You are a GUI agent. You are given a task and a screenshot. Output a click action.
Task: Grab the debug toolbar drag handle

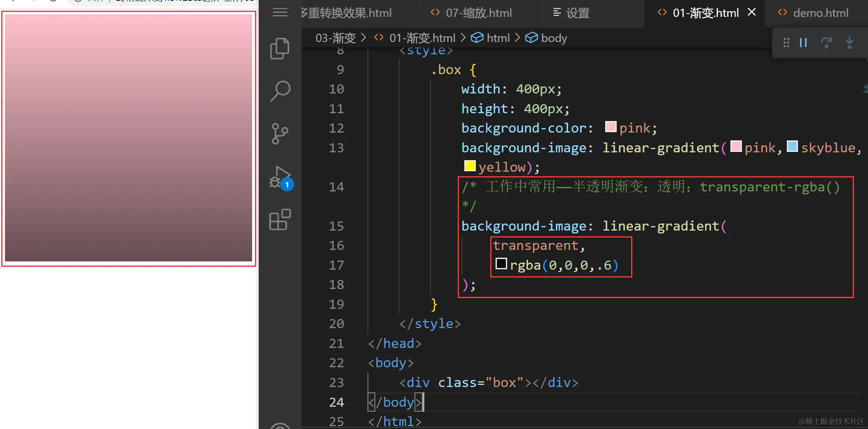pyautogui.click(x=786, y=43)
